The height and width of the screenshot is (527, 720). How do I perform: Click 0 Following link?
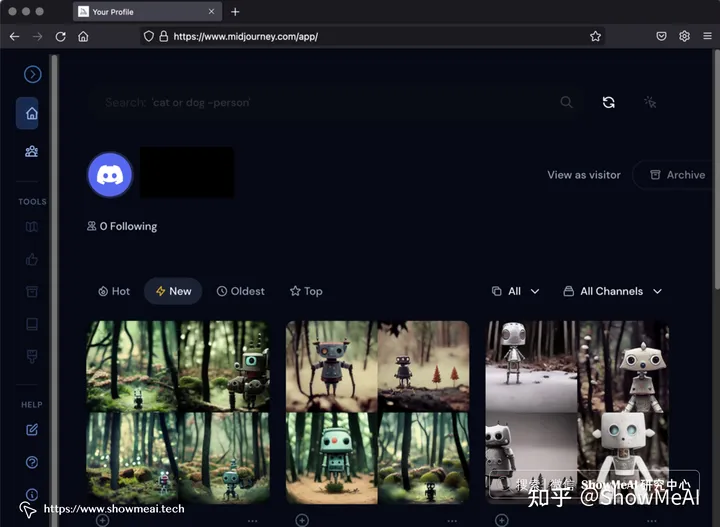tap(122, 226)
